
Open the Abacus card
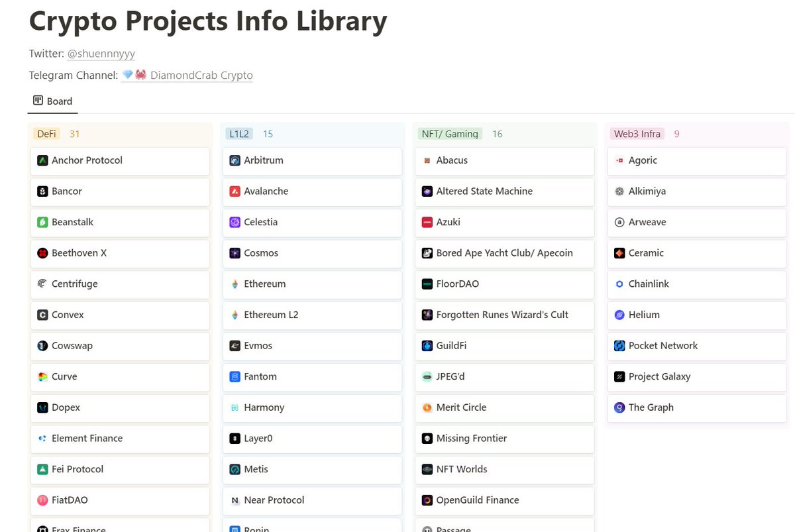coord(504,160)
